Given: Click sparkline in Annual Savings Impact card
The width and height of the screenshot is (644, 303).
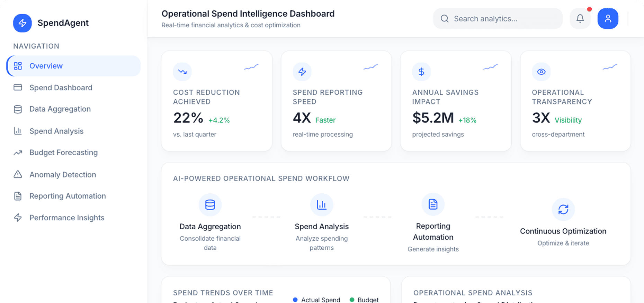Looking at the screenshot, I should click(x=491, y=67).
